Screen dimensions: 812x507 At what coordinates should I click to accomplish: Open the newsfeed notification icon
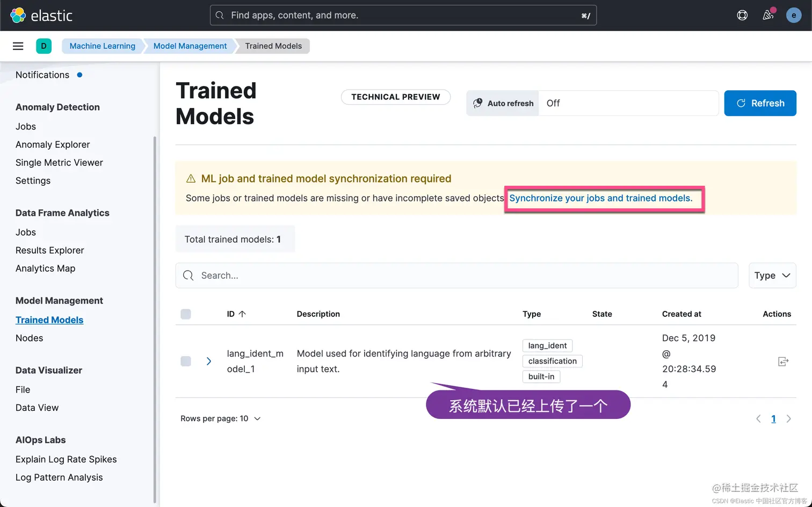[769, 15]
